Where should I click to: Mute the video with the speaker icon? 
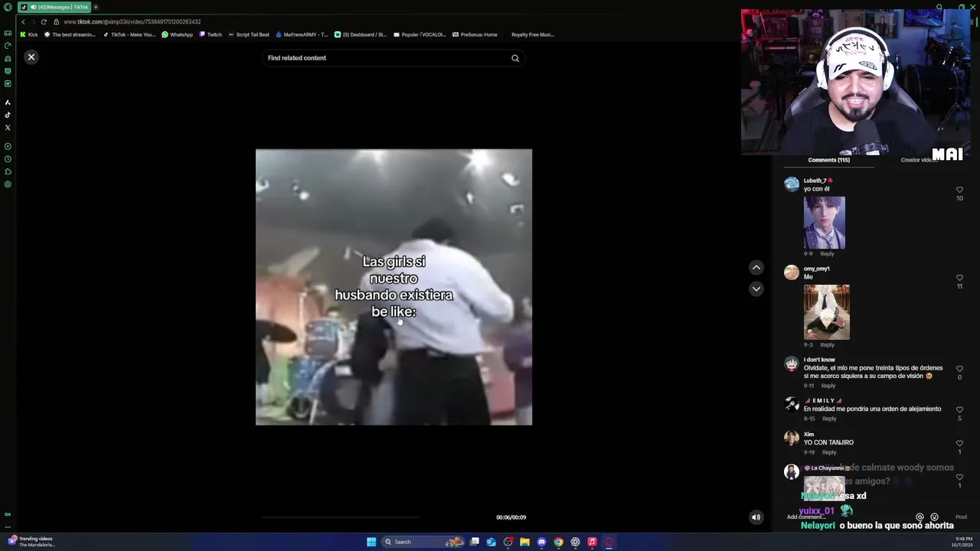tap(756, 517)
